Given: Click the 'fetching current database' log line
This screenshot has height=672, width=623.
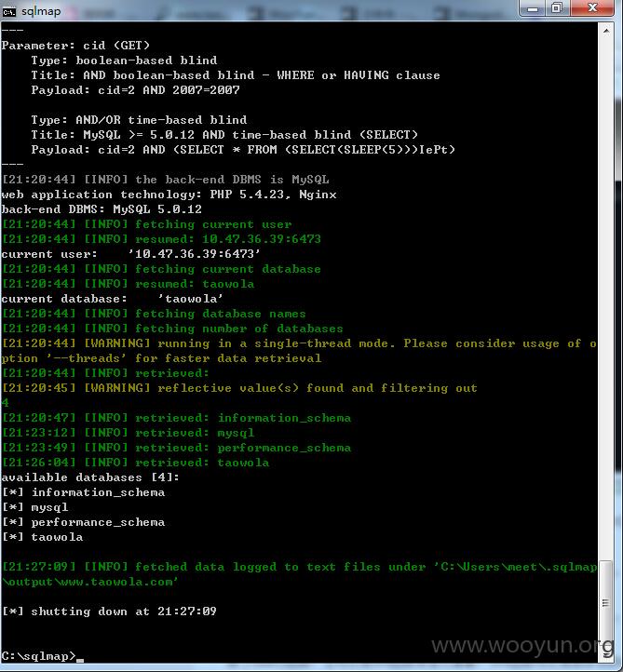Looking at the screenshot, I should click(161, 269).
